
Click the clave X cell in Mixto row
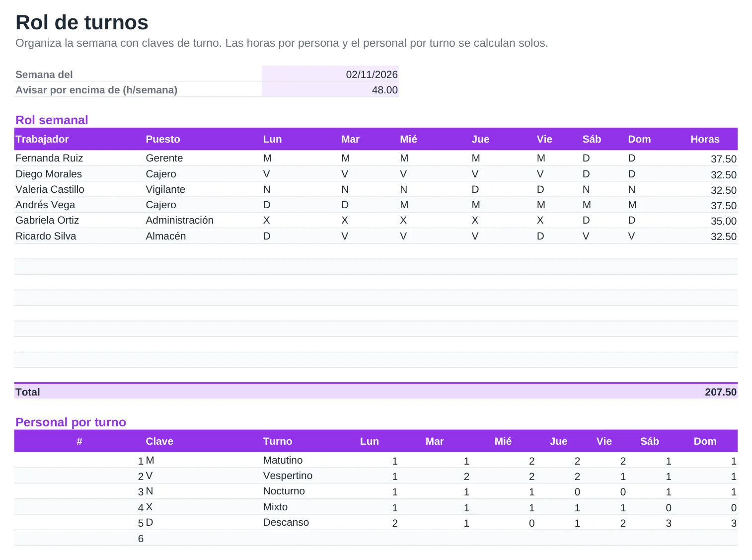pyautogui.click(x=149, y=507)
